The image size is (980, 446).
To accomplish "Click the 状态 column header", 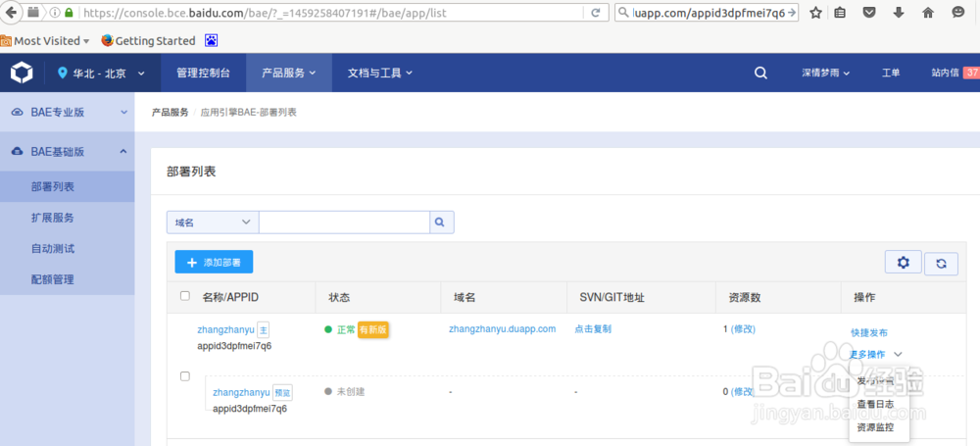I will [x=339, y=298].
